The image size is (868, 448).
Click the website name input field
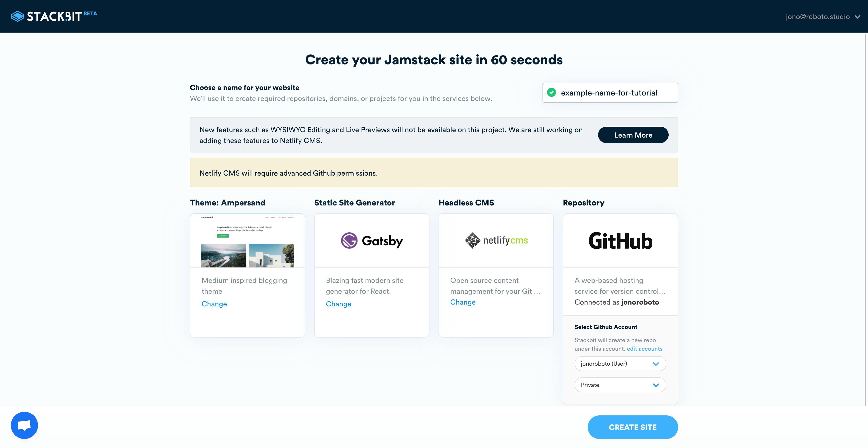click(x=610, y=93)
